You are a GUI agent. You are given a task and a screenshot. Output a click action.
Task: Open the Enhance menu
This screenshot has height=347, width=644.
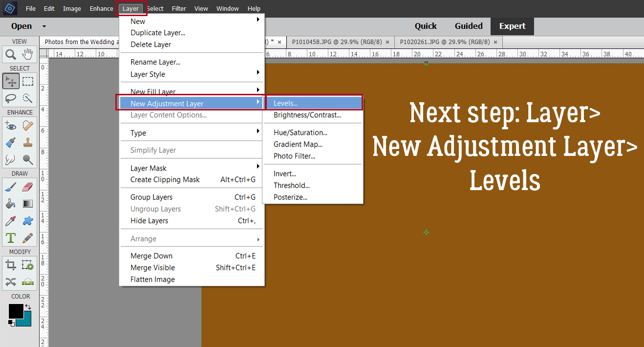coord(101,9)
